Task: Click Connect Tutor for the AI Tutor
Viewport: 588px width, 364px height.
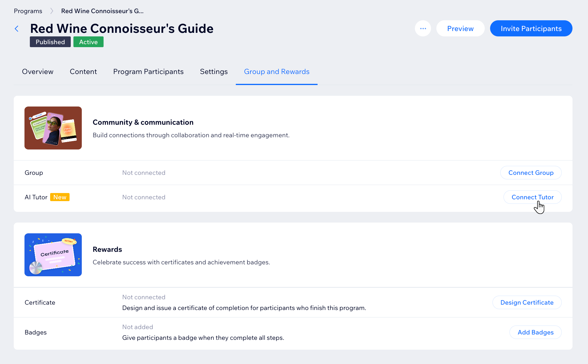Action: pyautogui.click(x=532, y=197)
